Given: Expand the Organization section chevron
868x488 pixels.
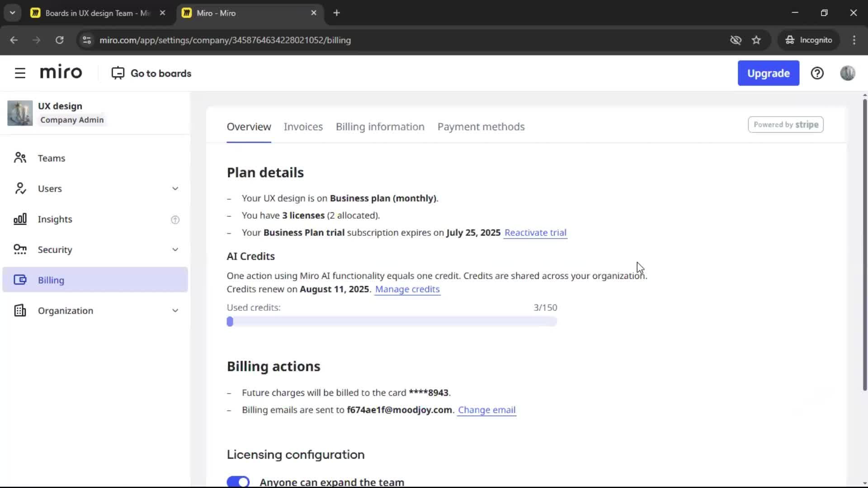Looking at the screenshot, I should click(175, 310).
